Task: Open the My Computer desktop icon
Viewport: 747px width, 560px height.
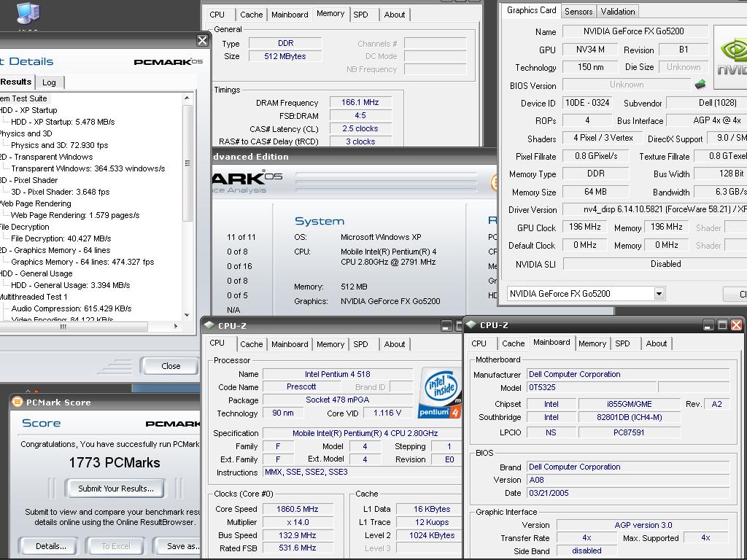Action: click(x=28, y=12)
